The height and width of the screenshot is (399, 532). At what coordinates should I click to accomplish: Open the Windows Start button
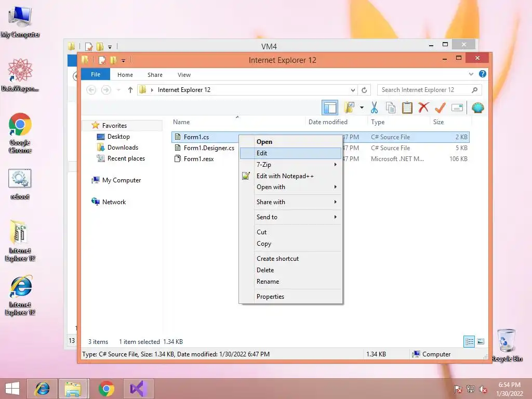(x=12, y=389)
